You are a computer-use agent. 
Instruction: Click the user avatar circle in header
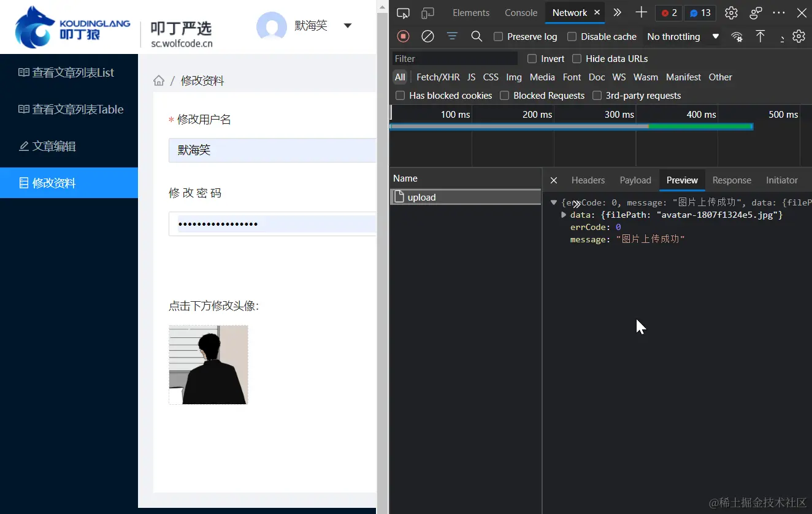coord(272,26)
